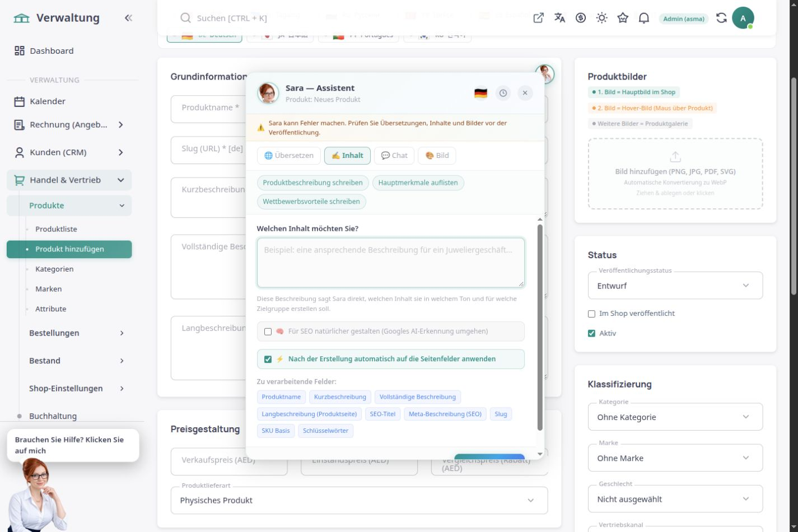Click Produktbeschreibung schreiben suggestion
798x532 pixels.
coord(312,183)
